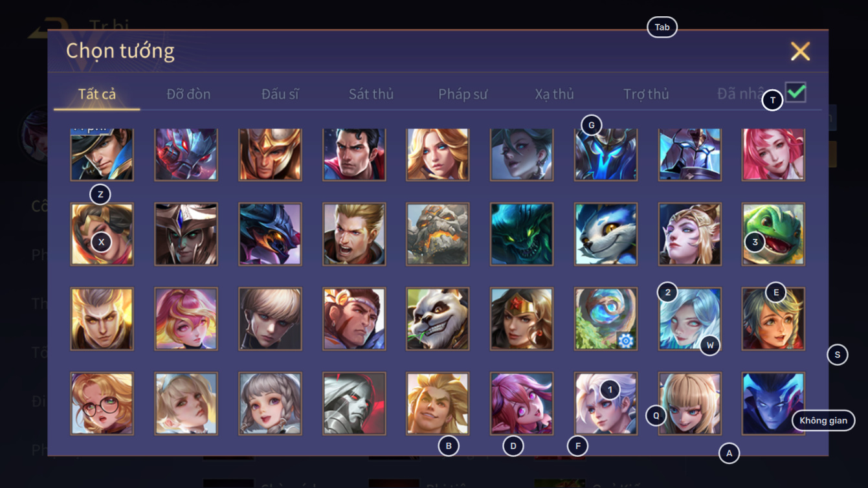The height and width of the screenshot is (488, 868).
Task: Close the Chọn tướng dialog
Action: pyautogui.click(x=800, y=51)
